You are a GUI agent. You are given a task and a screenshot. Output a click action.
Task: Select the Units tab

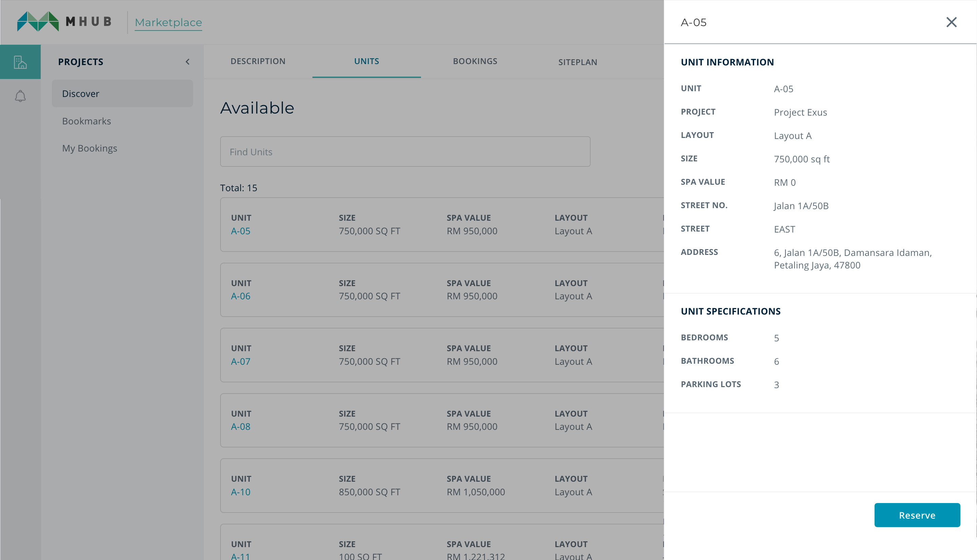tap(366, 61)
